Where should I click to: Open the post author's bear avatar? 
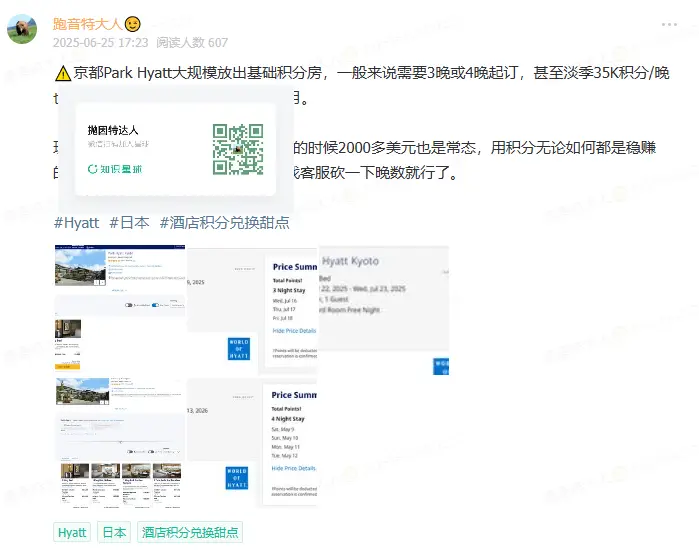coord(22,29)
